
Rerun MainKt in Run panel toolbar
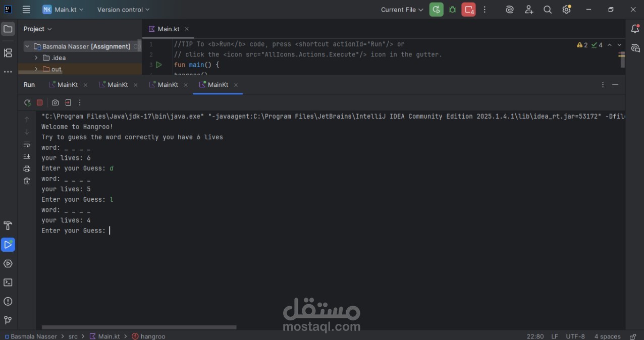pos(27,102)
